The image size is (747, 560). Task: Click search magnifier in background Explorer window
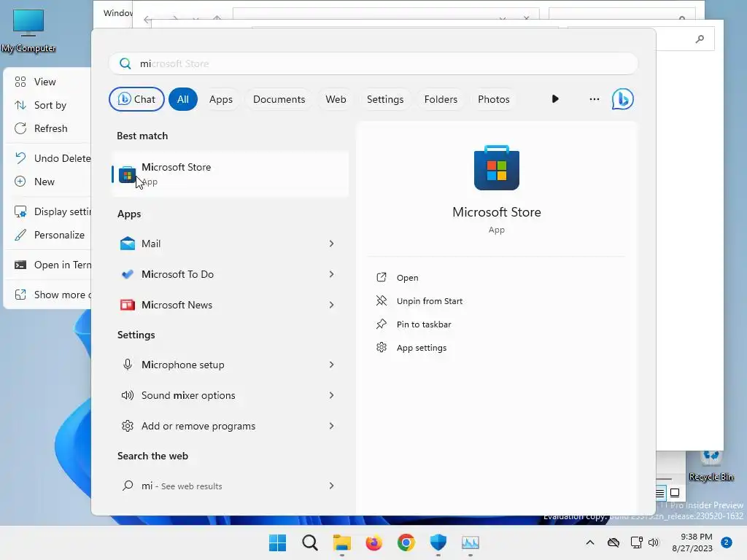point(700,39)
